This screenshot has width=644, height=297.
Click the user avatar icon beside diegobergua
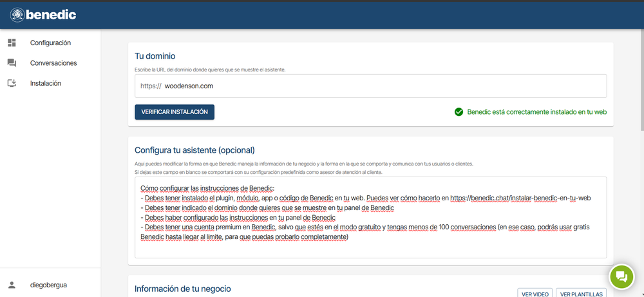[12, 285]
